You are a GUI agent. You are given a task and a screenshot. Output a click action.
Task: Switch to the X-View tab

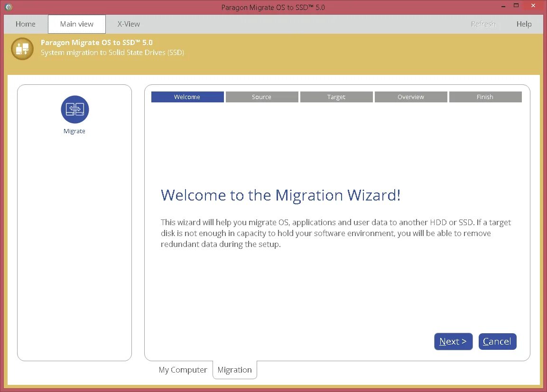[x=129, y=24]
